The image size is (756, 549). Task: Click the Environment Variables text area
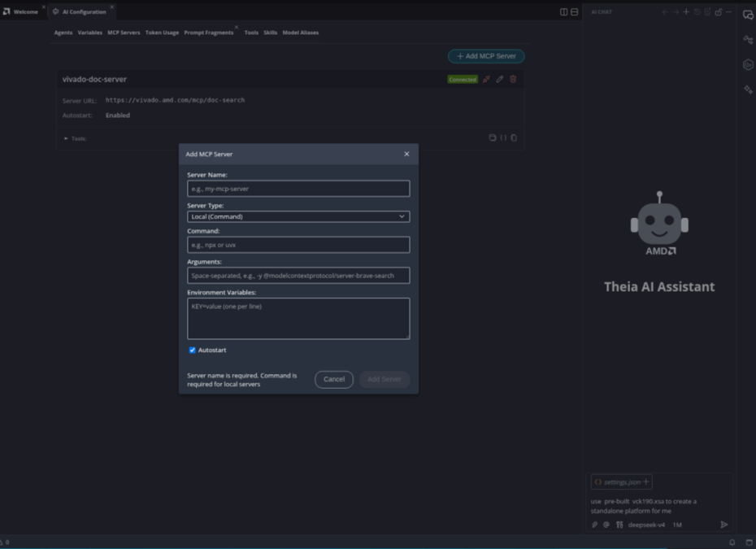(x=298, y=318)
